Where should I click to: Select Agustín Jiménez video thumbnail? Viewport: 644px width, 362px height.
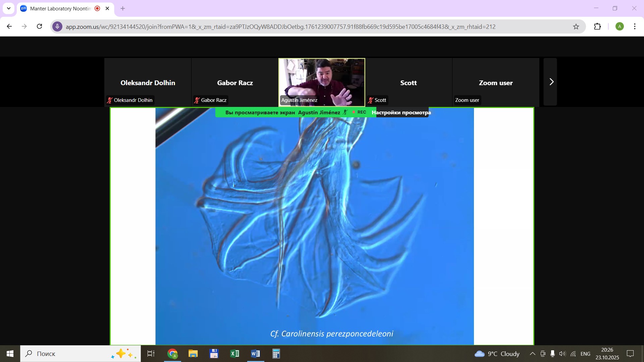point(322,82)
